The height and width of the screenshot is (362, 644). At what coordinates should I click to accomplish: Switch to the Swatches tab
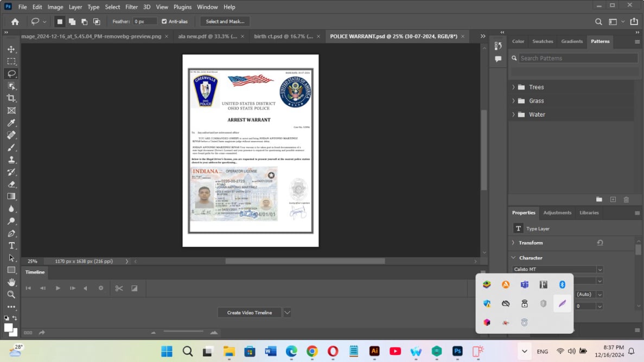click(x=543, y=41)
